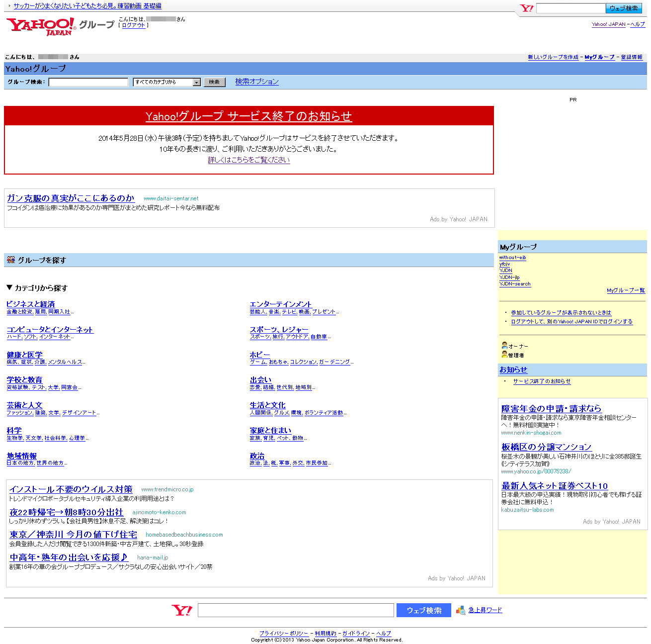Click the グループ検索 text input field
Image resolution: width=651 pixels, height=644 pixels.
pyautogui.click(x=88, y=82)
